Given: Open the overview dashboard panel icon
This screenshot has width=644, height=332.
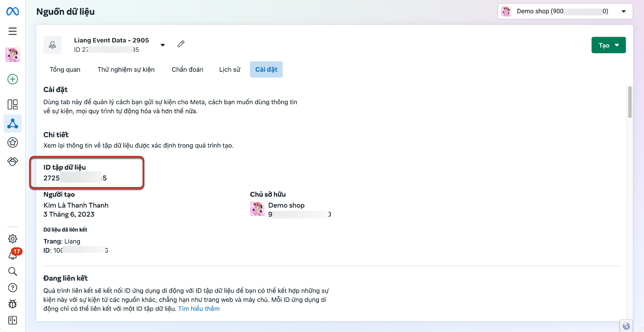Looking at the screenshot, I should tap(12, 105).
